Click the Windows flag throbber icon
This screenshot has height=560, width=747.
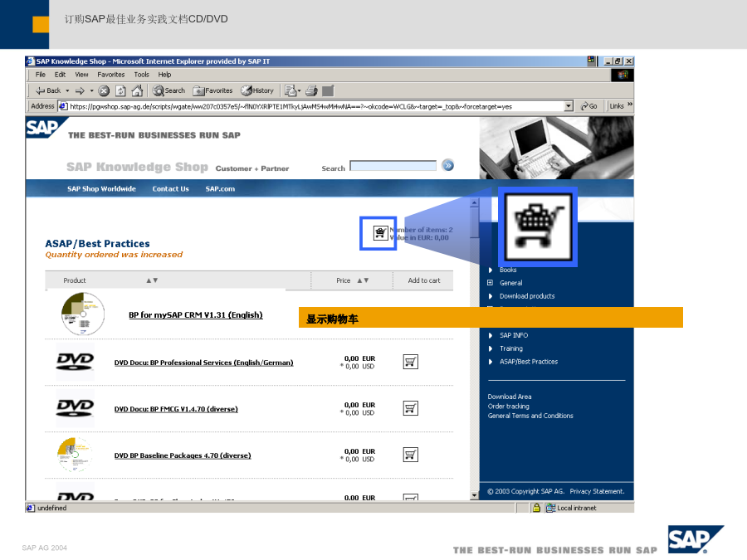tap(622, 75)
